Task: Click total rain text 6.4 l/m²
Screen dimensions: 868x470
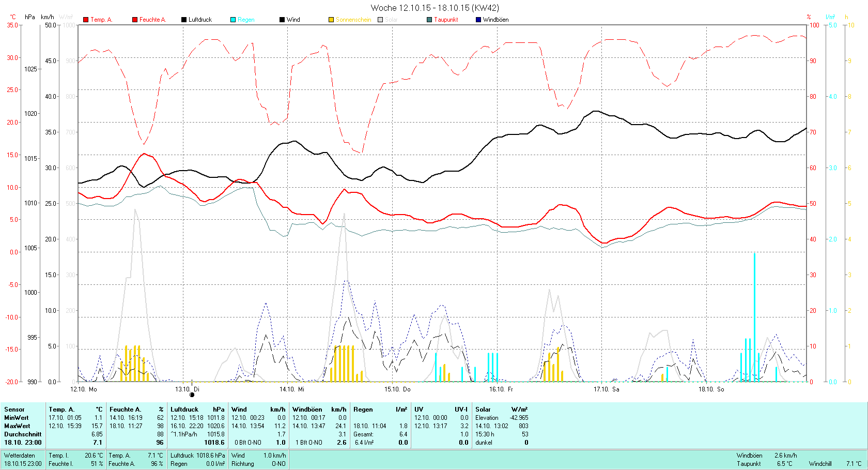Action: pos(364,443)
